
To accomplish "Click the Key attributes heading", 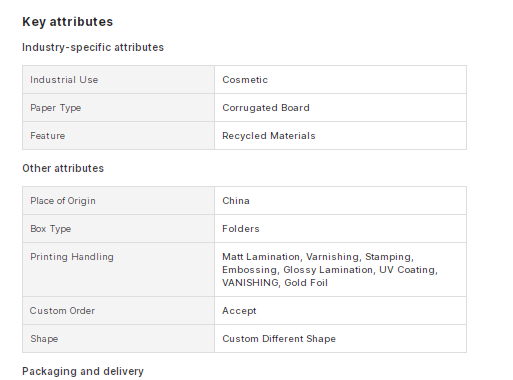I will tap(68, 22).
